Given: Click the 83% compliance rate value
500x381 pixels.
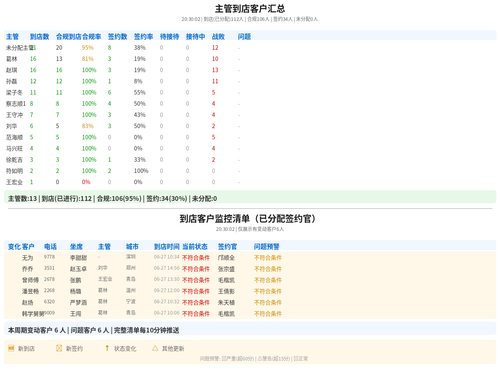Looking at the screenshot, I should (x=88, y=126).
